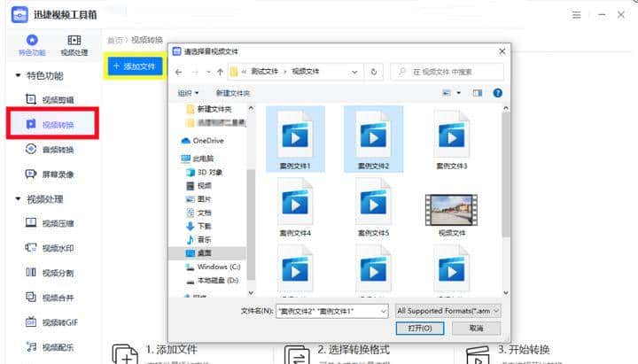Screen dimensions: 638x364
Task: Open the 3D 对象 folder
Action: [x=205, y=173]
